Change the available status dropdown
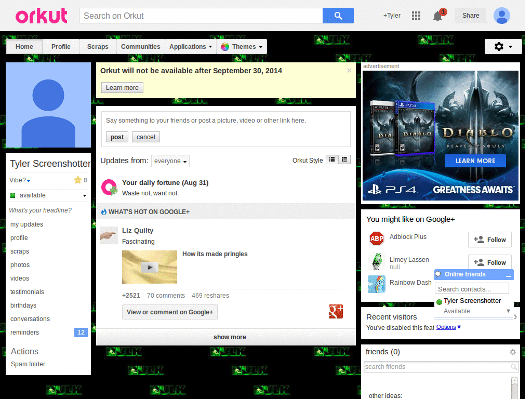 [x=48, y=195]
